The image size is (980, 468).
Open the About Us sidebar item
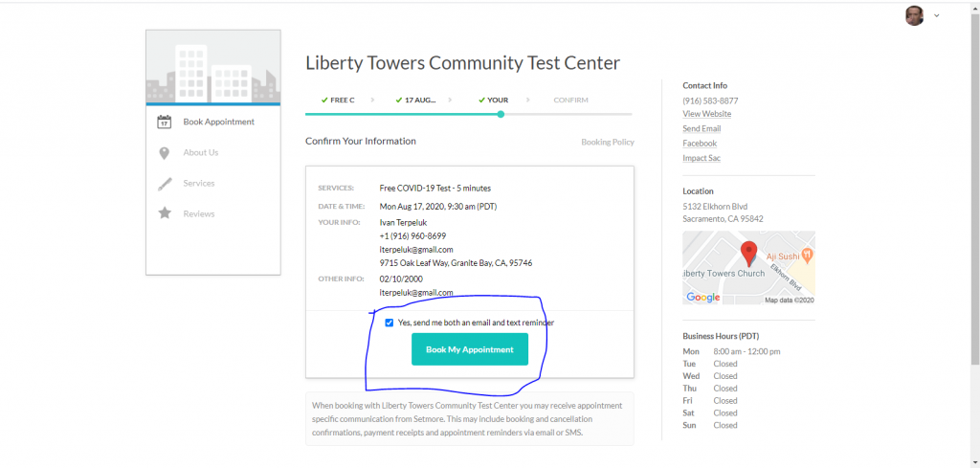coord(200,153)
